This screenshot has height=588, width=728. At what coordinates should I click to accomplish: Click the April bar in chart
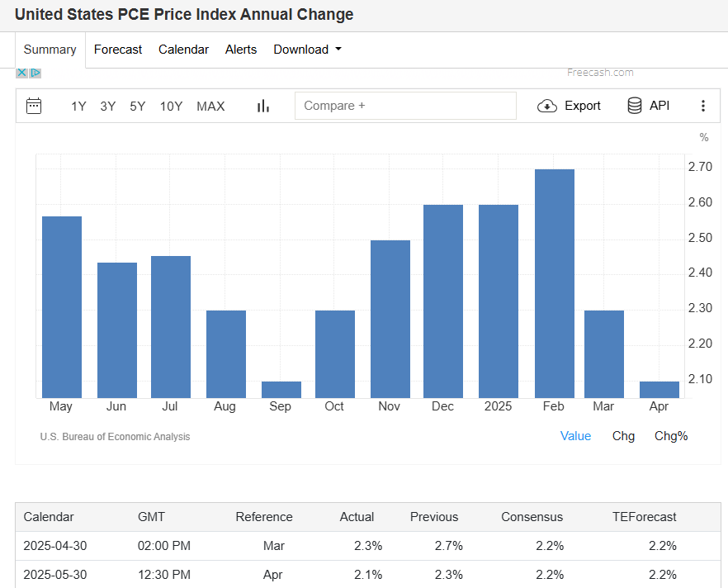click(x=659, y=390)
